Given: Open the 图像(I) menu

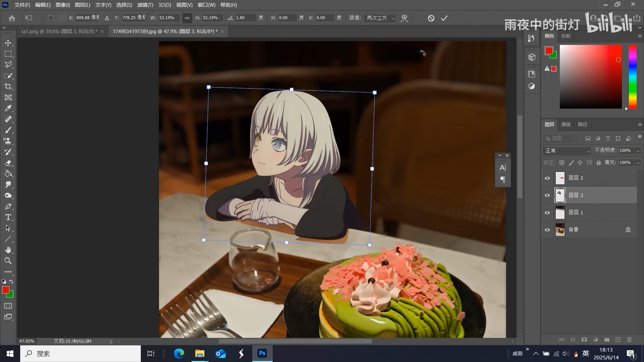Looking at the screenshot, I should 63,5.
